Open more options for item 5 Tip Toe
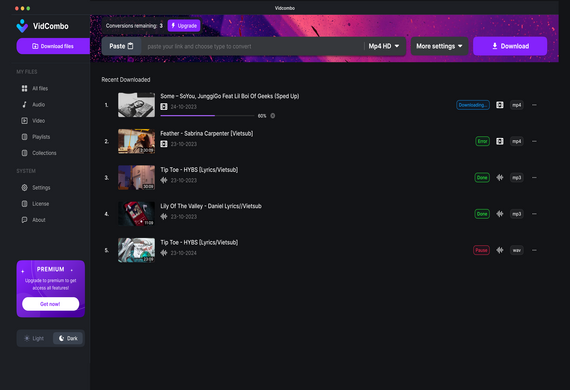Viewport: 570px width, 390px height. coord(534,250)
